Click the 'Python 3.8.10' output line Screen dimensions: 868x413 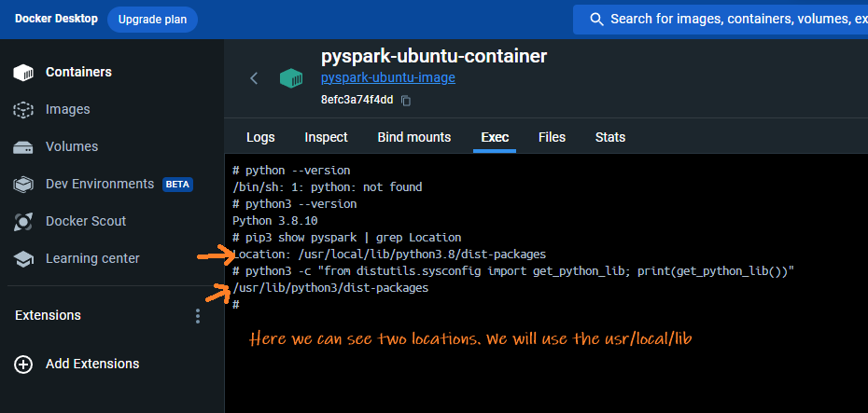click(x=275, y=221)
